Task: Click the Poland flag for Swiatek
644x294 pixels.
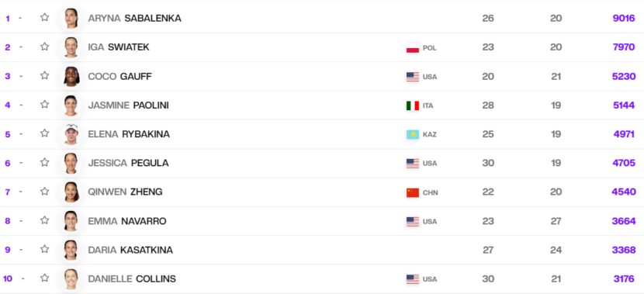Action: pos(413,48)
